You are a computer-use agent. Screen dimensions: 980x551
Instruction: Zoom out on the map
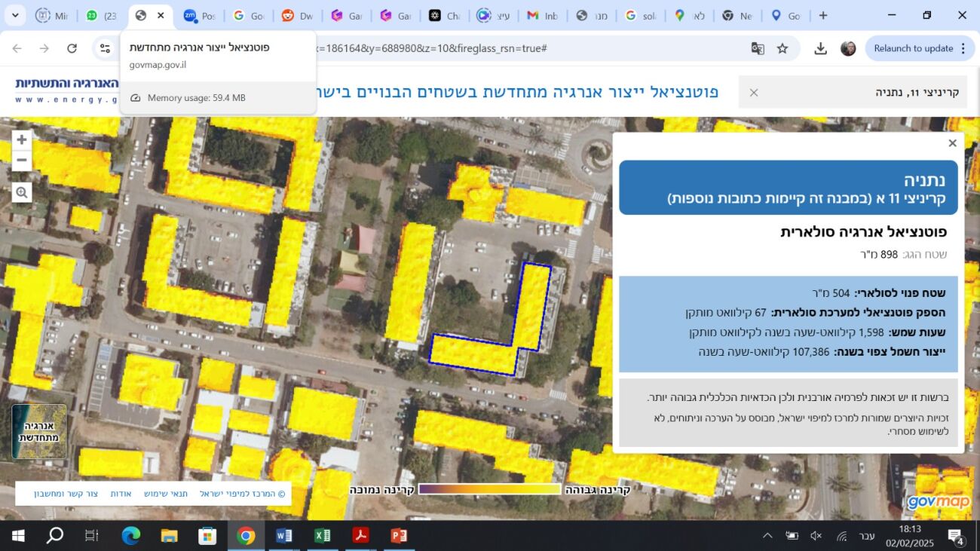click(22, 161)
